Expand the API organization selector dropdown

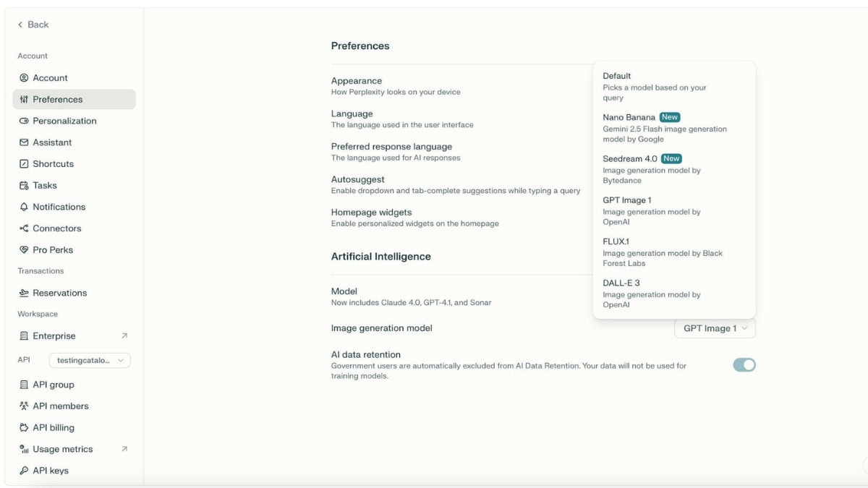[90, 360]
